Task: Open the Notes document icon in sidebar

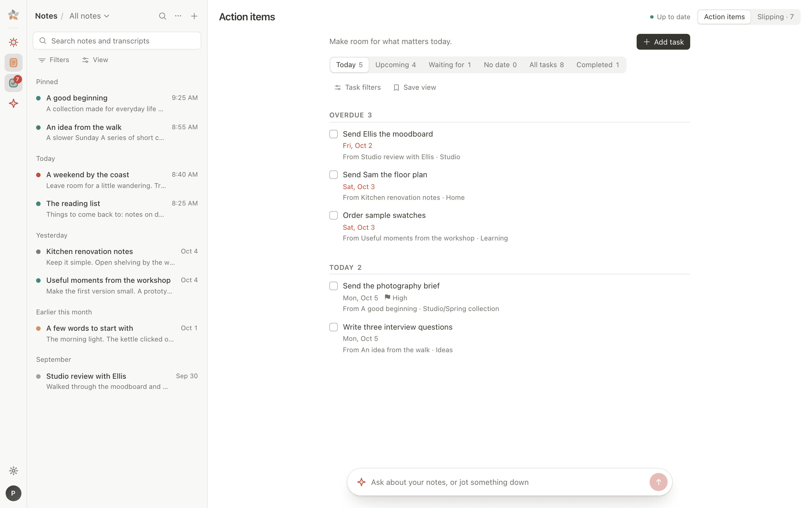Action: [x=14, y=62]
